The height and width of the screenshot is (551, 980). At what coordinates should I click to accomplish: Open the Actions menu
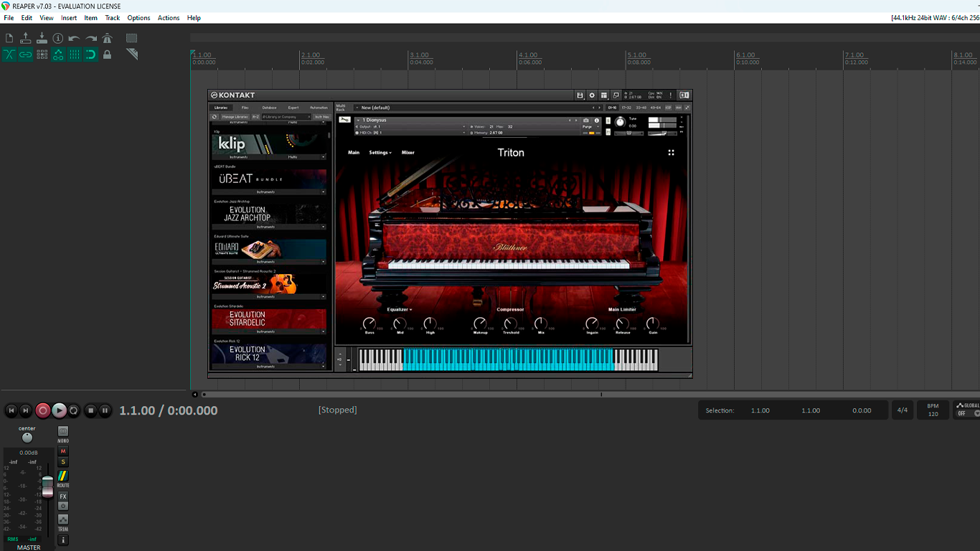tap(169, 18)
